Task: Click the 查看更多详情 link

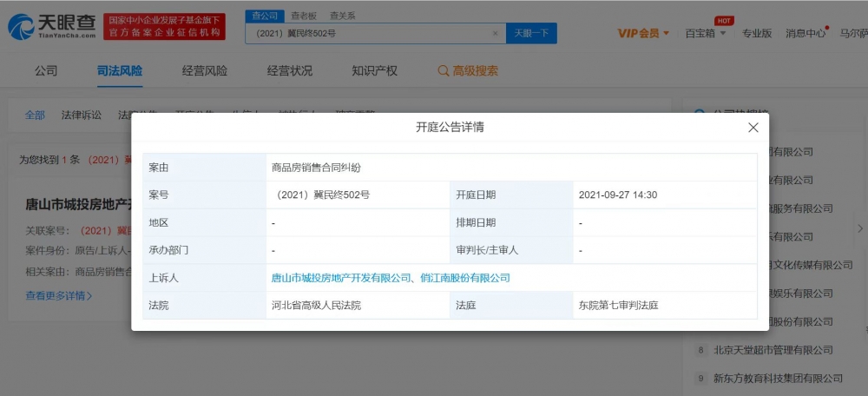Action: [59, 296]
